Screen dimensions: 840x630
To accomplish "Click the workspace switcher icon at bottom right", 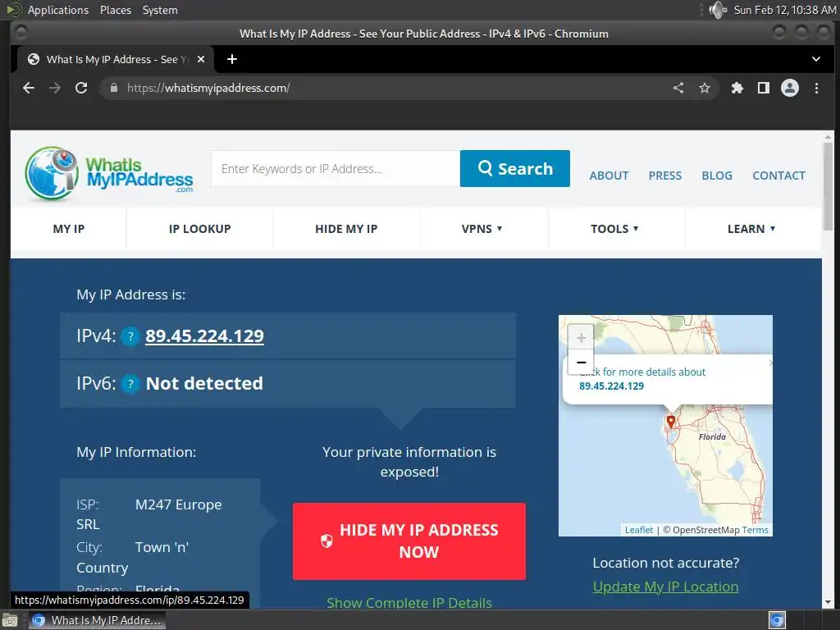I will 777,620.
